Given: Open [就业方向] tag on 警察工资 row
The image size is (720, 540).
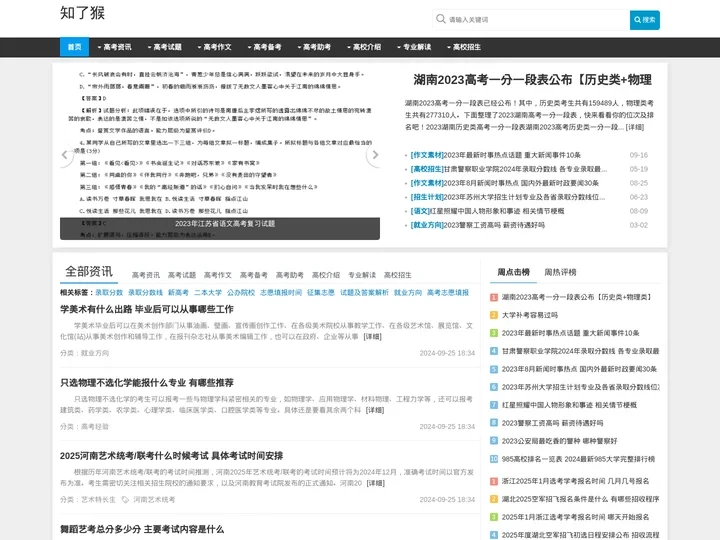Looking at the screenshot, I should (427, 225).
